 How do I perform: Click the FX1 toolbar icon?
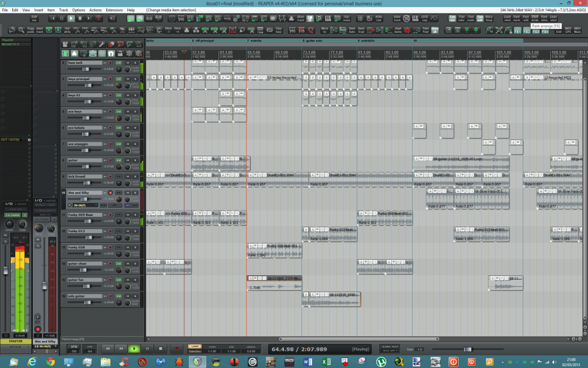[517, 30]
